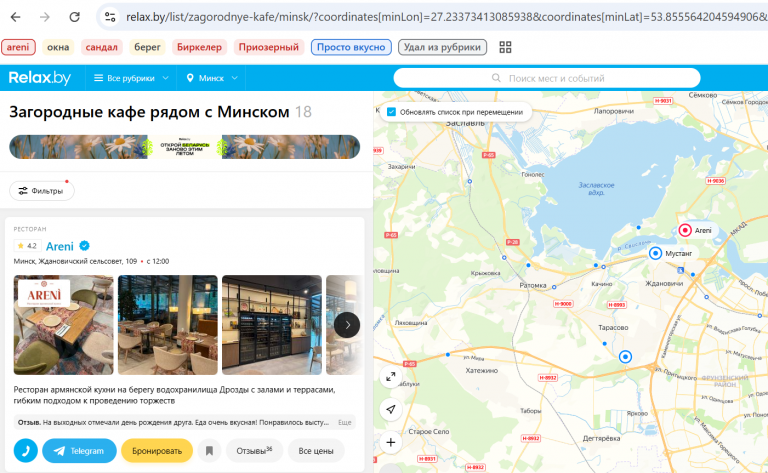Open the second Areni dining hall photo
The width and height of the screenshot is (768, 473).
tap(168, 325)
